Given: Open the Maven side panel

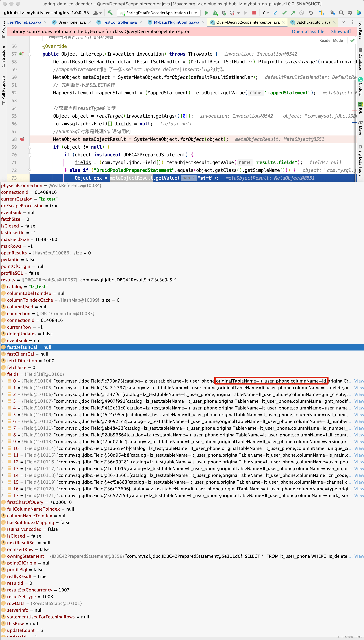Looking at the screenshot, I should 360,129.
